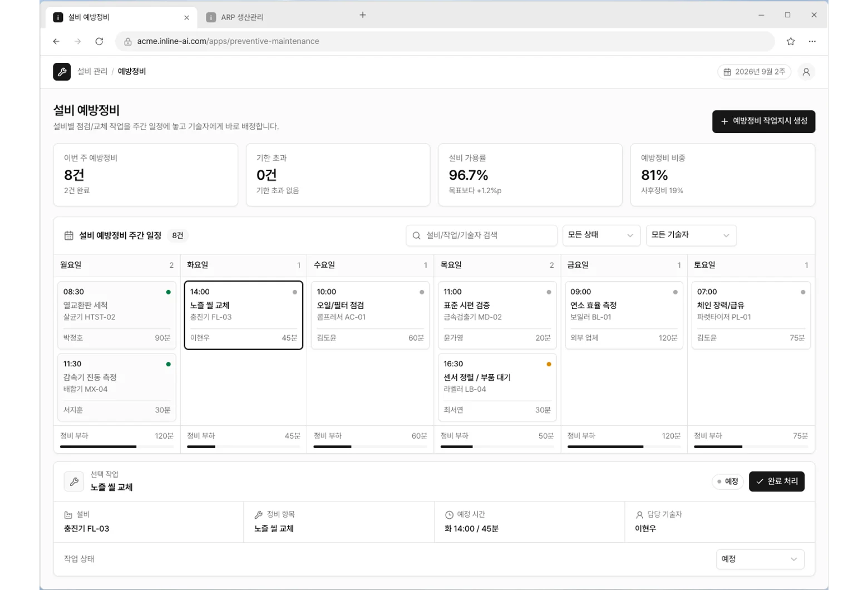Viewport: 868px width, 590px height.
Task: Click the 예정 status badge
Action: click(727, 481)
